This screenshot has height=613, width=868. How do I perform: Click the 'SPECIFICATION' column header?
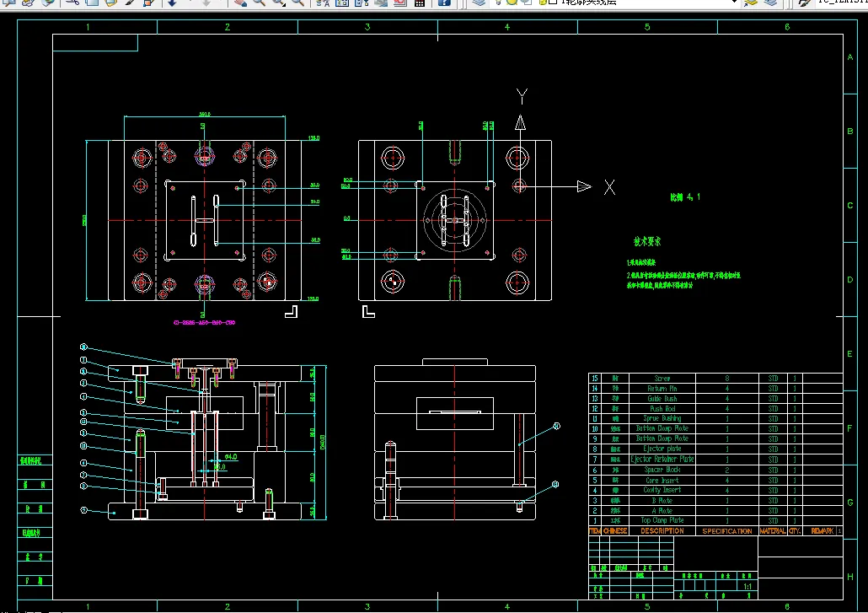pyautogui.click(x=726, y=531)
